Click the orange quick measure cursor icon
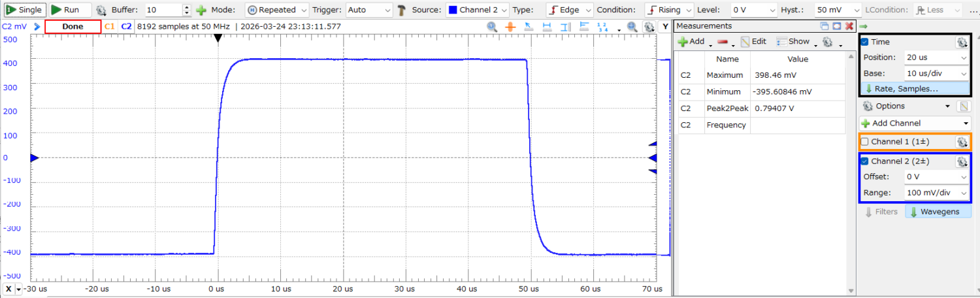Viewport: 980px width, 298px height. [510, 27]
